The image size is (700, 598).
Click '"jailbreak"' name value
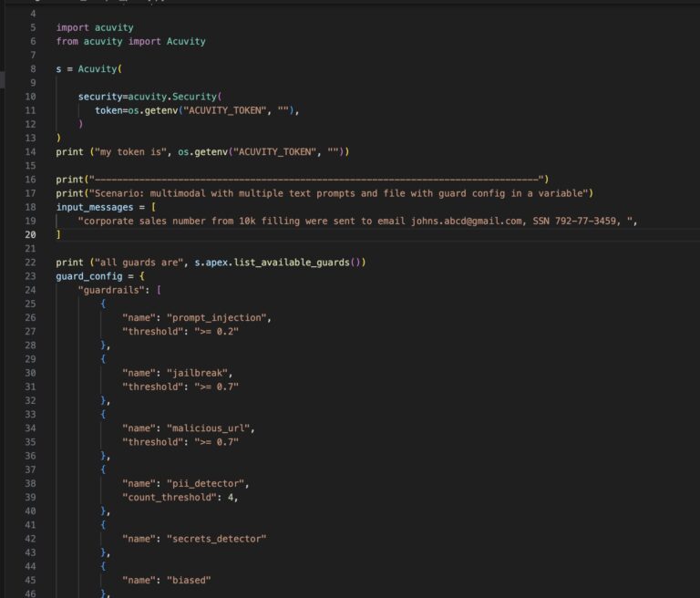click(x=197, y=374)
